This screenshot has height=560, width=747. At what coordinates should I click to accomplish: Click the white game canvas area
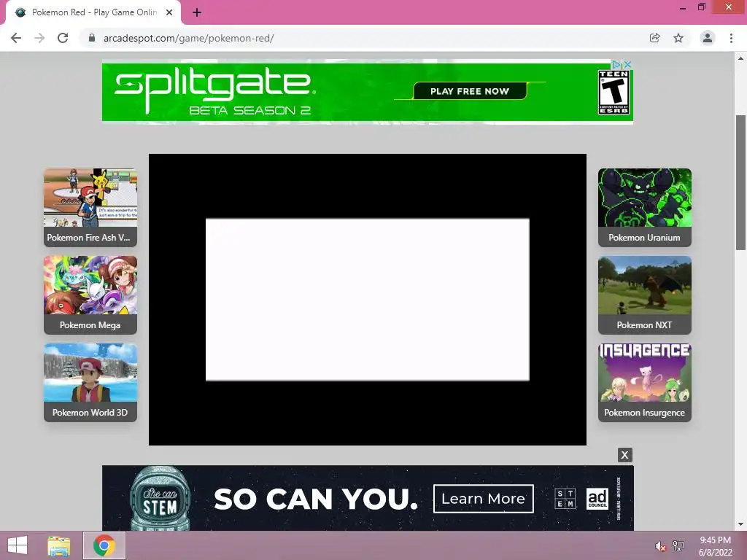click(368, 300)
